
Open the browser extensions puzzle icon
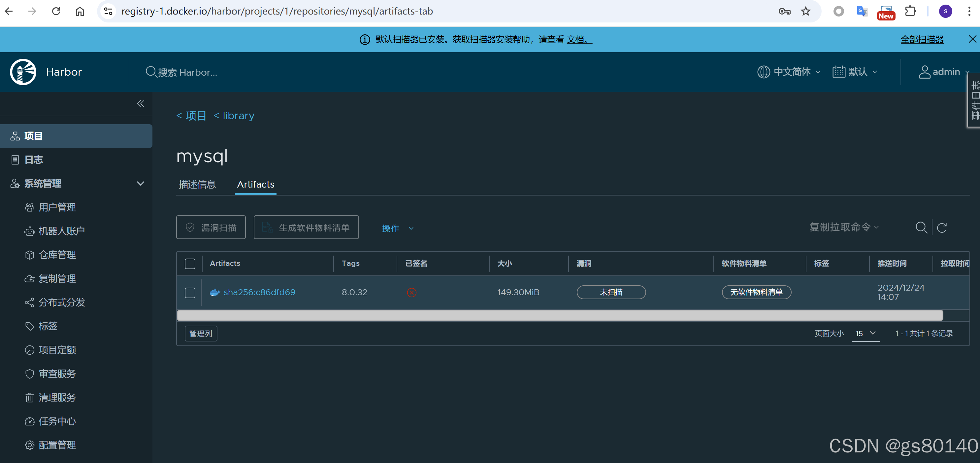(910, 12)
